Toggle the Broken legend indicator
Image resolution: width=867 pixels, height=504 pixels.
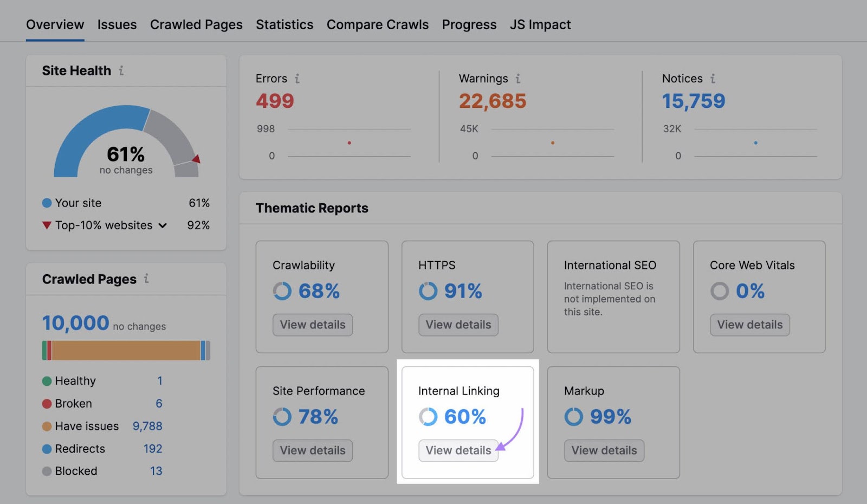[x=46, y=404]
